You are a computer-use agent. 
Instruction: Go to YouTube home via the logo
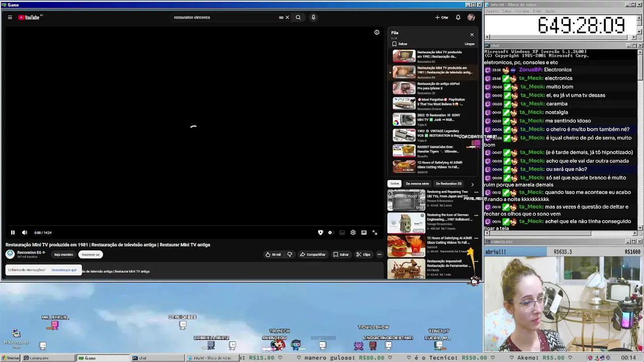tap(29, 18)
